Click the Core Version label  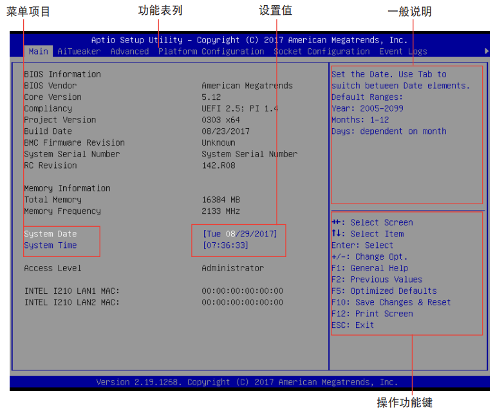(x=53, y=97)
